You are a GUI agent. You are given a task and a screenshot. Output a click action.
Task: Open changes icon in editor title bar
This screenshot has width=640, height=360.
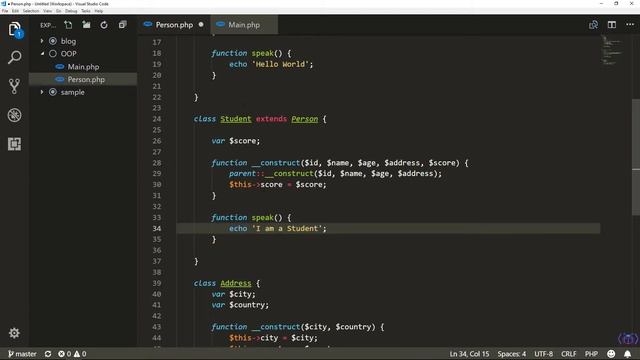593,25
